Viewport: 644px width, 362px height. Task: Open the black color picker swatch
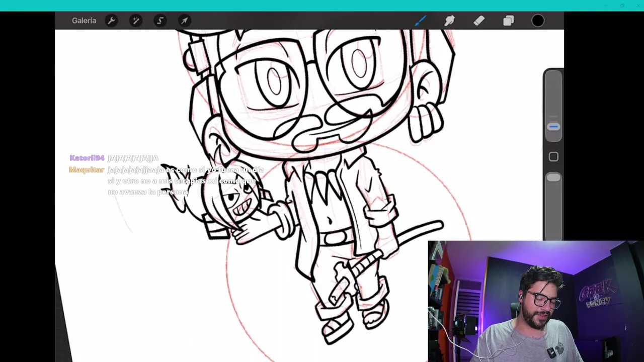[x=538, y=21]
